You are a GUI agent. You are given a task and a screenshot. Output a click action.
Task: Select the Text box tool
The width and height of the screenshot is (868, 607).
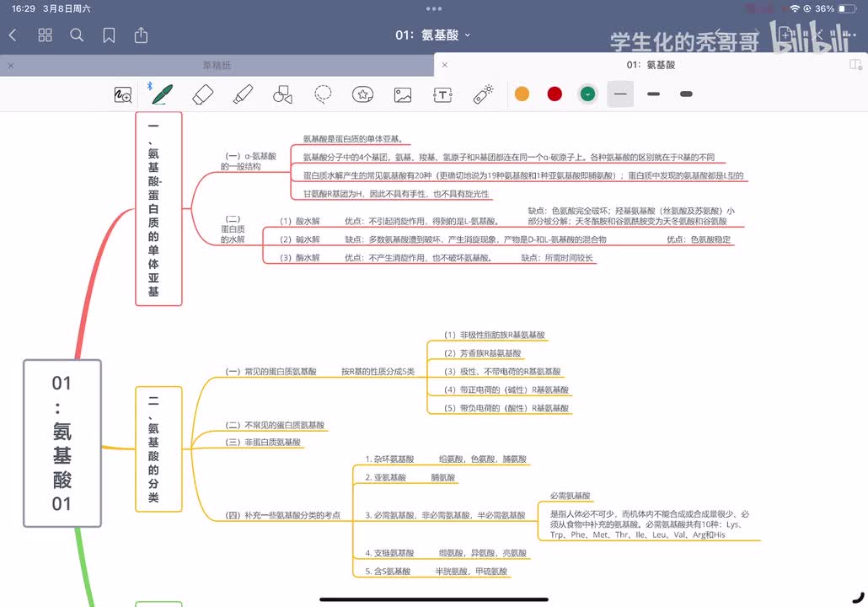click(x=443, y=94)
